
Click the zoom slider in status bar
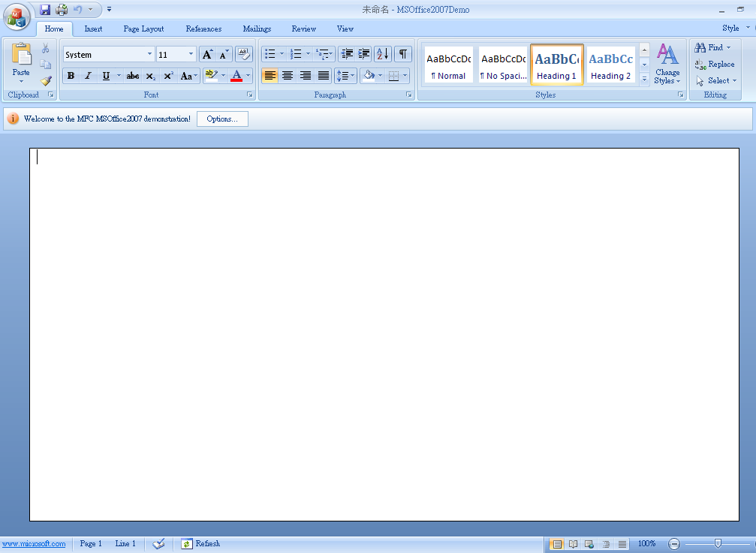718,543
